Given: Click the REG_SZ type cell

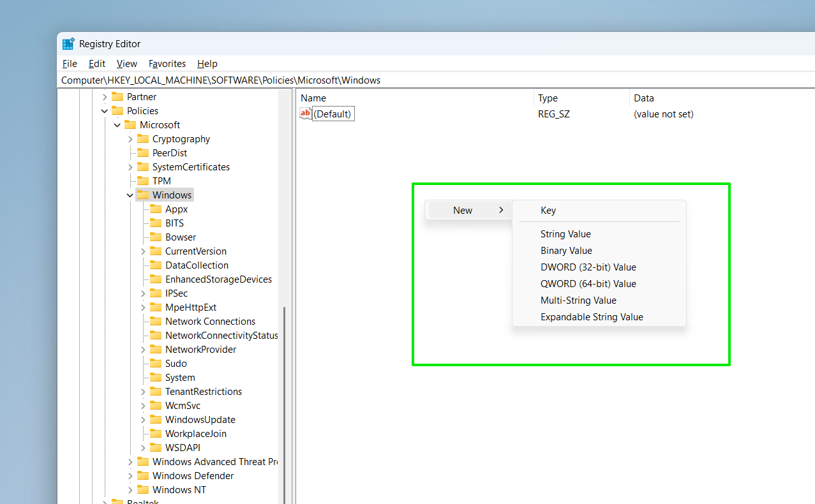Looking at the screenshot, I should tap(554, 114).
